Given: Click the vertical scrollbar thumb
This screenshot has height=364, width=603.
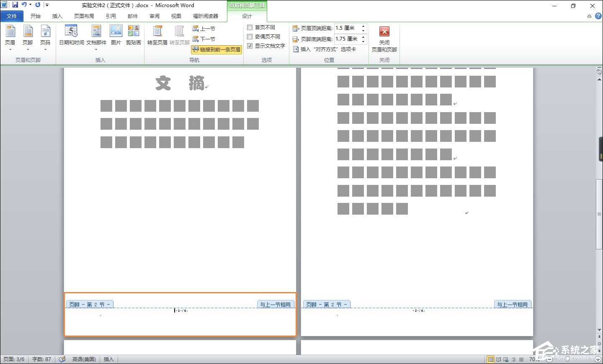Looking at the screenshot, I should pyautogui.click(x=599, y=214).
